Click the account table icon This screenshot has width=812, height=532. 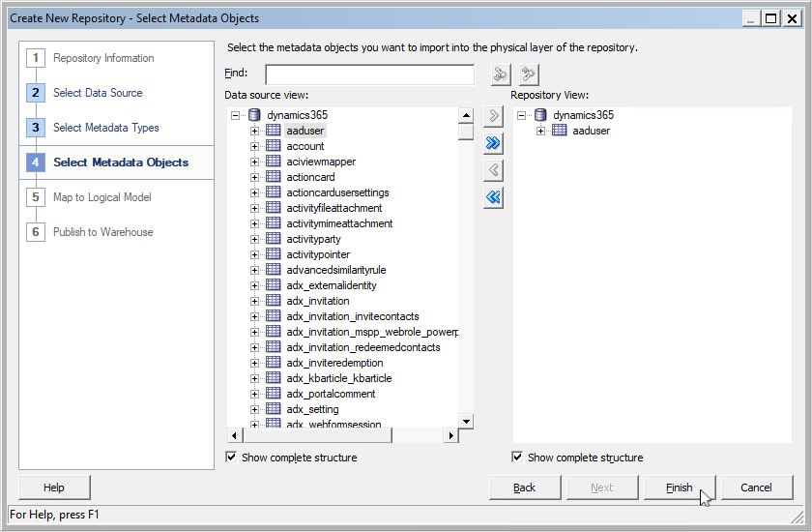(274, 146)
